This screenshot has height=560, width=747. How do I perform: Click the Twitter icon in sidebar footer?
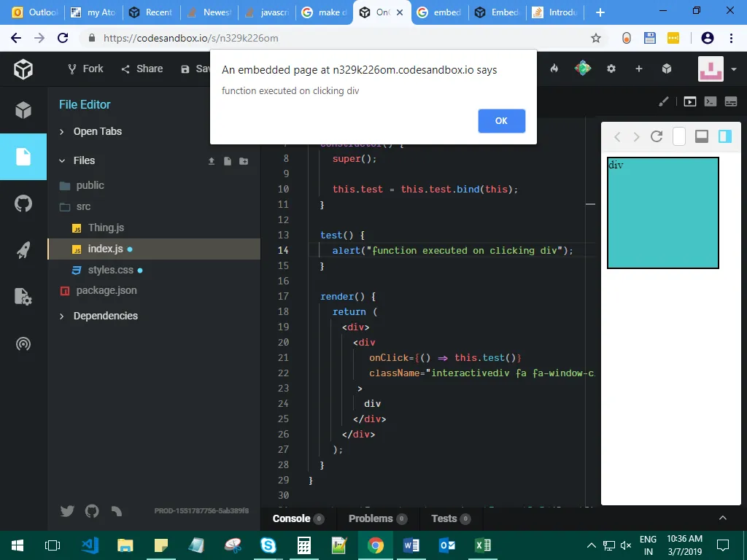point(67,511)
